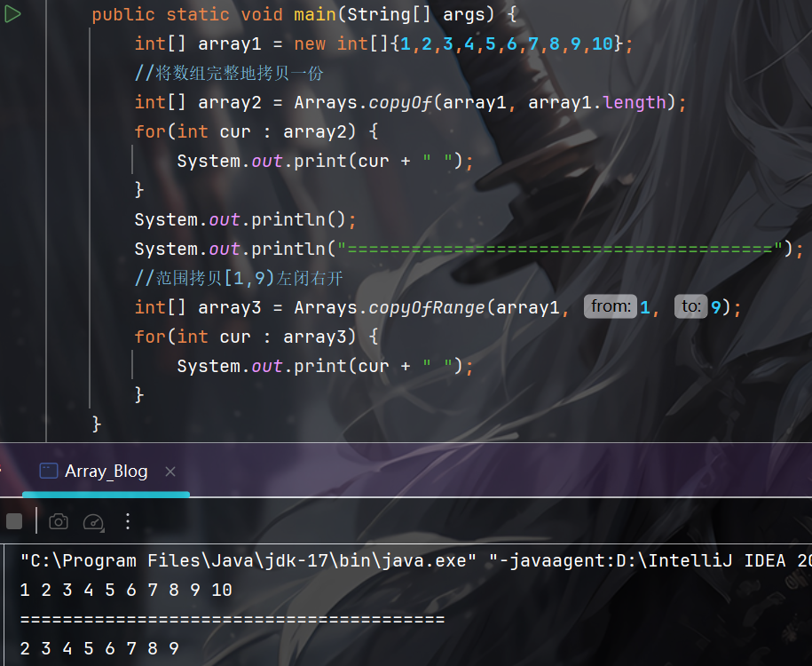Click copyOfRange method call
This screenshot has height=666, width=812.
click(427, 308)
